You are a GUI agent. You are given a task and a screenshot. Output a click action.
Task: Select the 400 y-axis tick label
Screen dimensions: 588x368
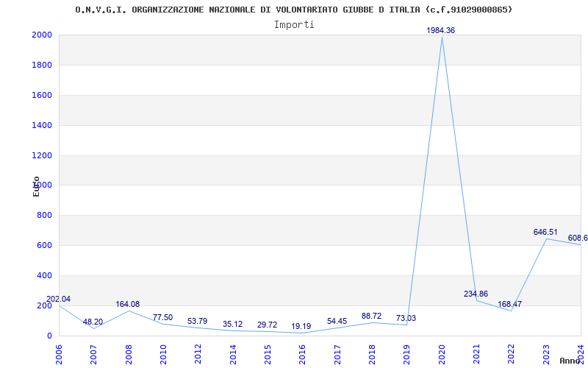44,275
